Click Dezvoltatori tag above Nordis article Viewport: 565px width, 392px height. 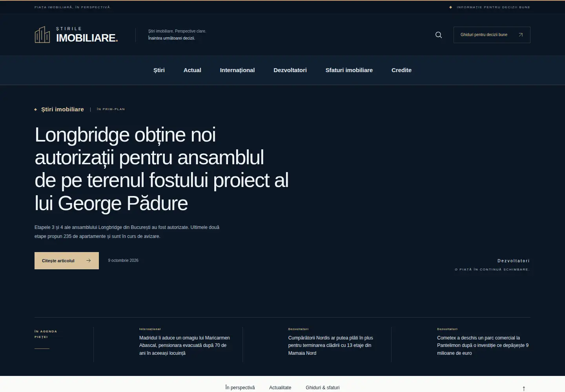(298, 329)
